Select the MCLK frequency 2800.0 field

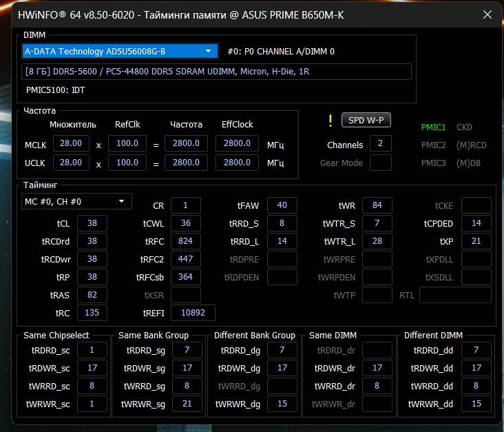click(x=186, y=143)
